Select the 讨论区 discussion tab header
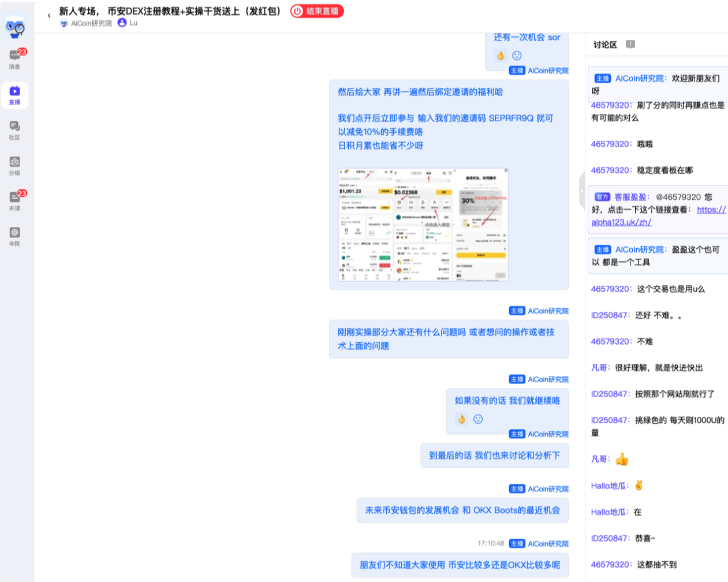 click(605, 44)
